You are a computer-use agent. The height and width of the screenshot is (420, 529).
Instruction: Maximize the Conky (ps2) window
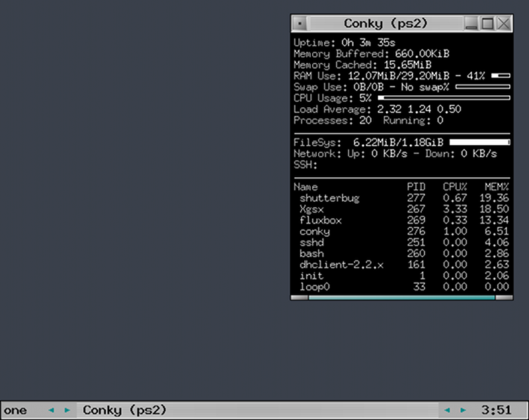pos(487,24)
